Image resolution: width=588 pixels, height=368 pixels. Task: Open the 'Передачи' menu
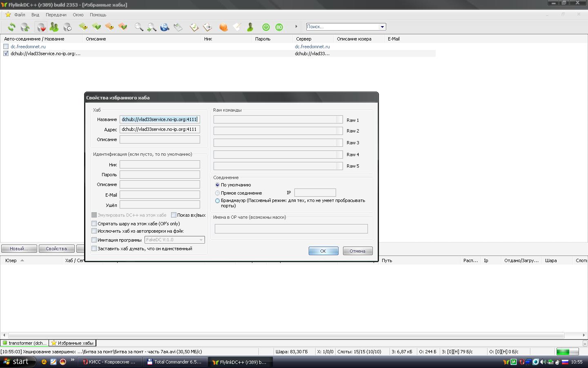coord(56,15)
